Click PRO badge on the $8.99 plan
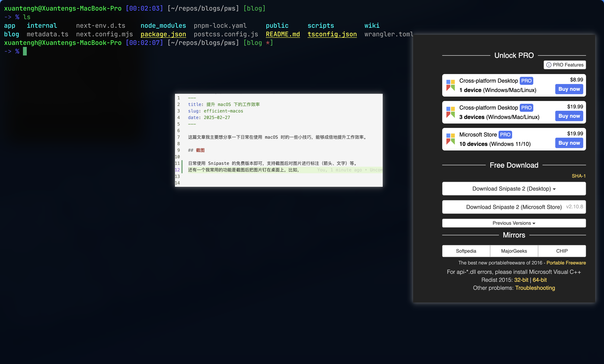The height and width of the screenshot is (364, 604). click(x=526, y=81)
